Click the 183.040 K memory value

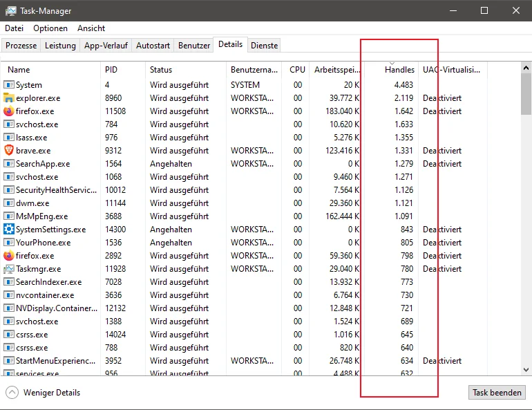342,111
